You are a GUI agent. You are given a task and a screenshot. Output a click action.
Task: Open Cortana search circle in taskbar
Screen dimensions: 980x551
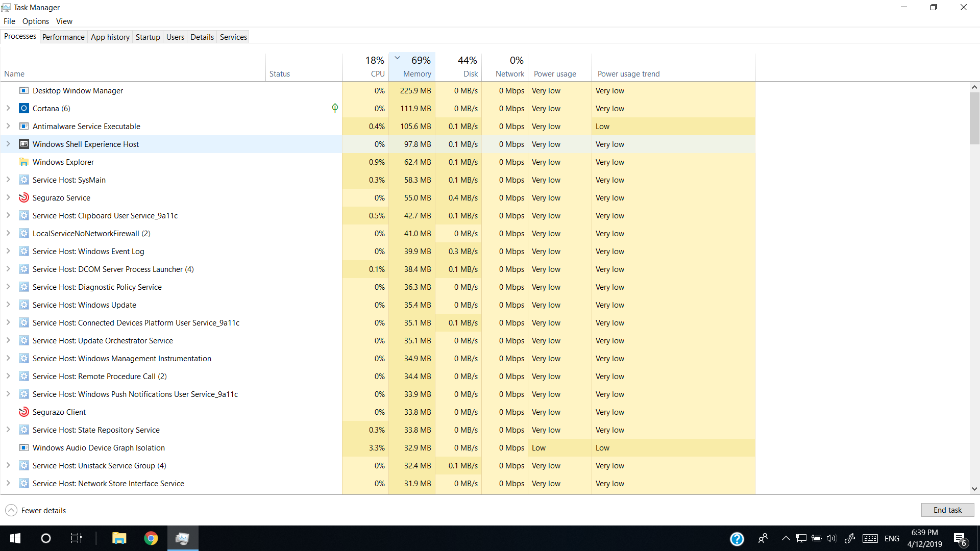45,538
